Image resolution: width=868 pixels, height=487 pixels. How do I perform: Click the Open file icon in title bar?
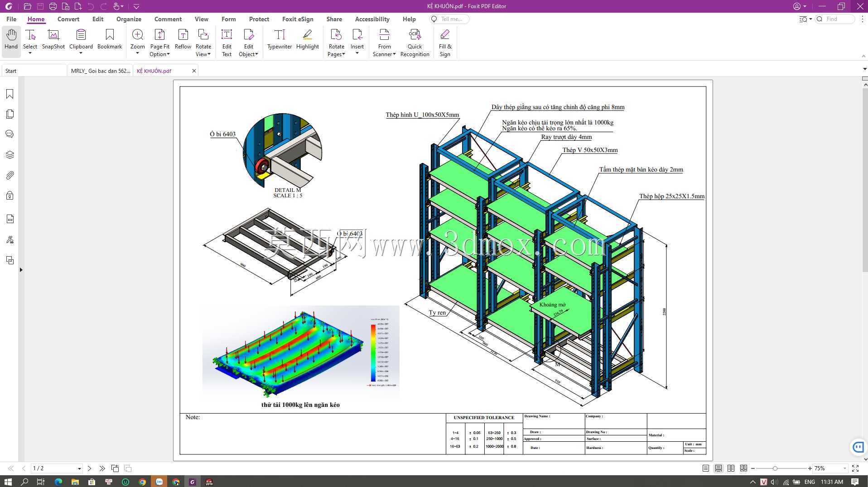[27, 6]
